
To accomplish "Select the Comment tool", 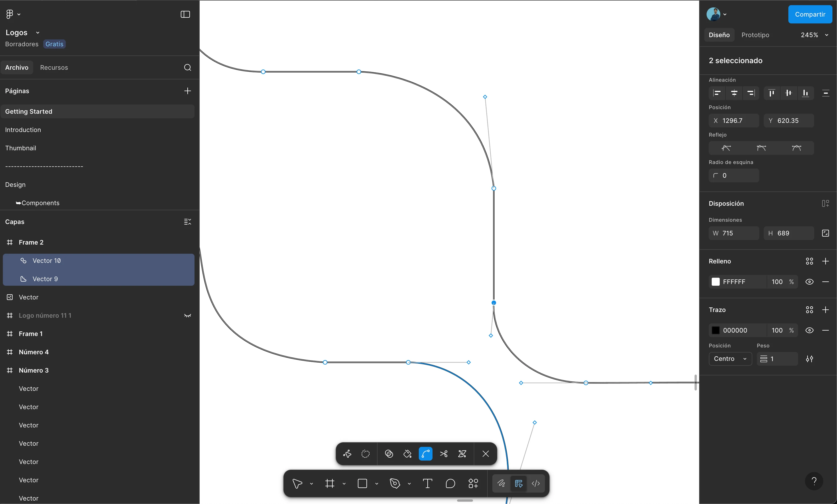I will pos(450,483).
